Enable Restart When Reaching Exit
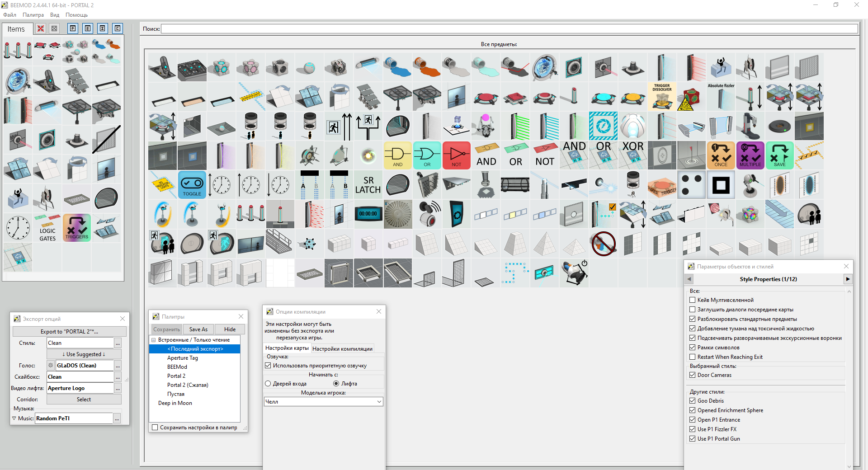Viewport: 868px width, 470px height. pyautogui.click(x=692, y=357)
